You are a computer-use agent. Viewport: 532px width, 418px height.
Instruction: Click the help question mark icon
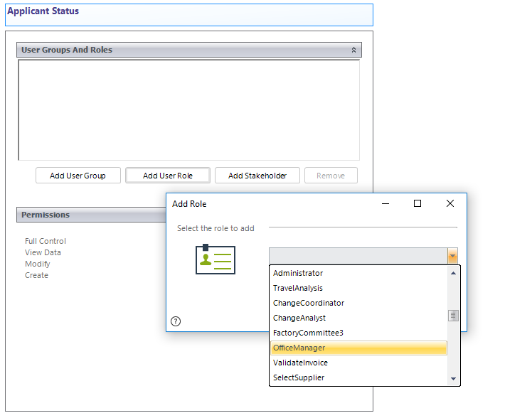point(176,321)
